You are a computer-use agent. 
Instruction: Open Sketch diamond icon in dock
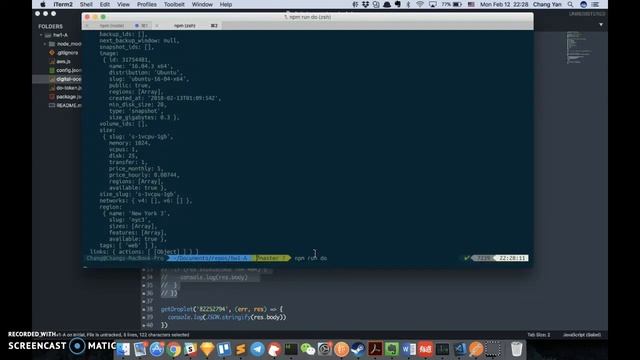coord(207,349)
